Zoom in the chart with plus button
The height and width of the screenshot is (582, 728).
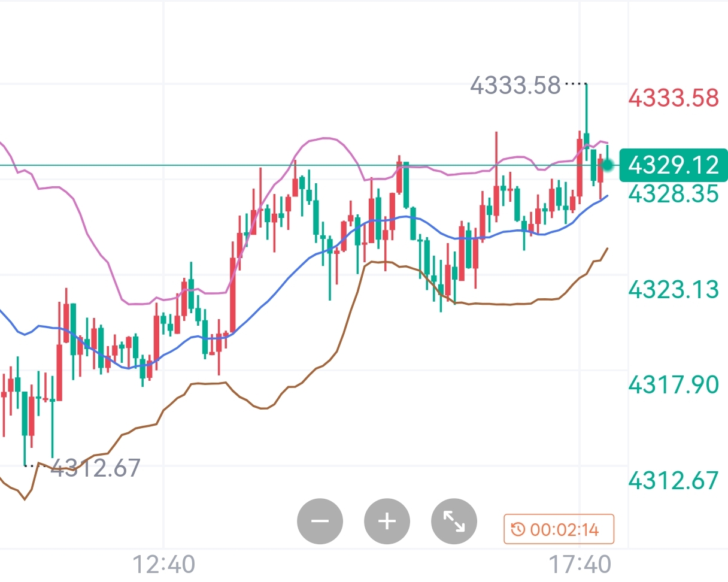click(x=387, y=521)
